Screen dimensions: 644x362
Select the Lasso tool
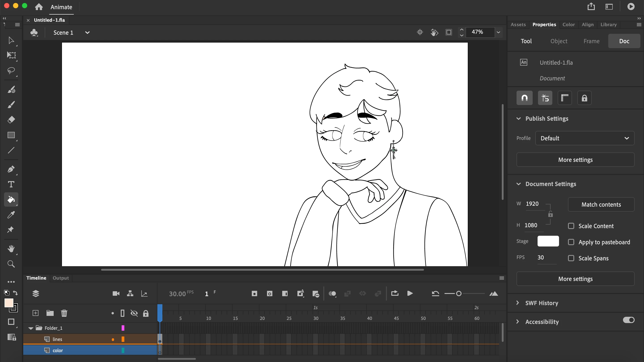tap(11, 70)
